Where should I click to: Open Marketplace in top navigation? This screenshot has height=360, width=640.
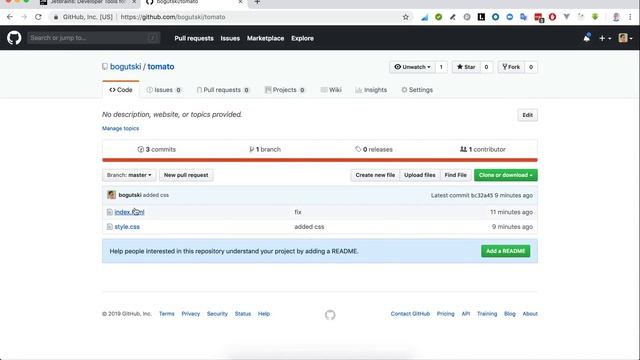click(x=265, y=38)
